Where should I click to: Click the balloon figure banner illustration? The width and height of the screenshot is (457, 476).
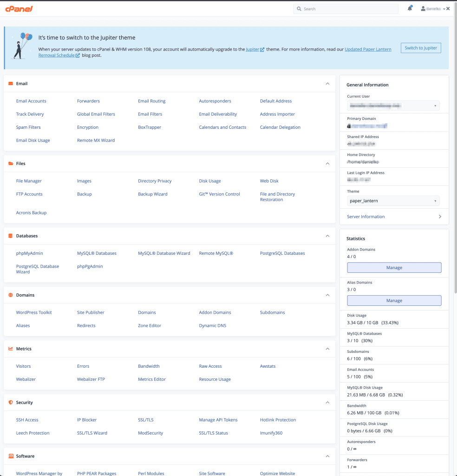tap(22, 46)
